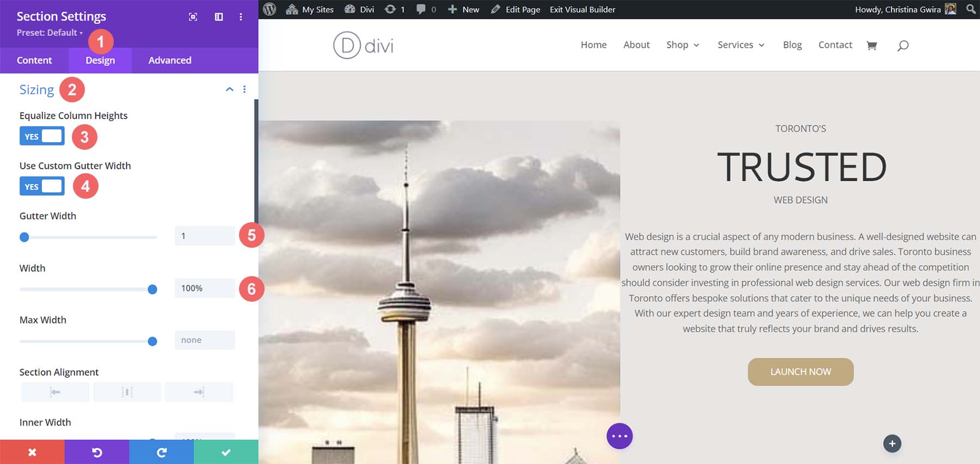Click the purple Divi builder dots button
The height and width of the screenshot is (464, 980).
pos(620,436)
